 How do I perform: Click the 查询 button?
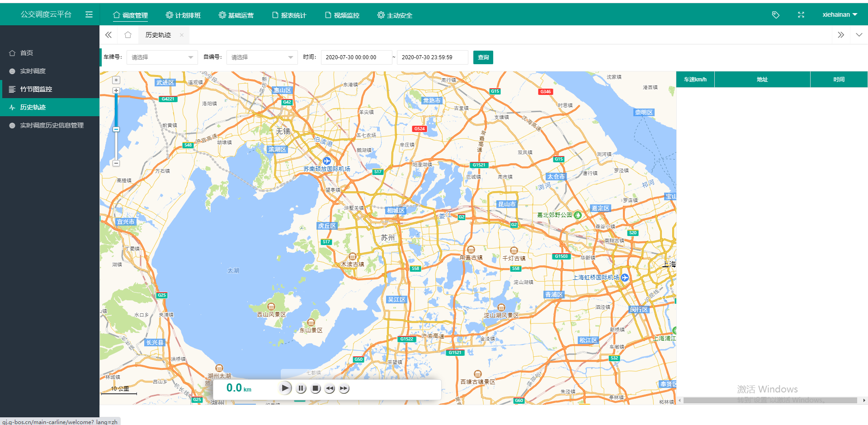(483, 57)
